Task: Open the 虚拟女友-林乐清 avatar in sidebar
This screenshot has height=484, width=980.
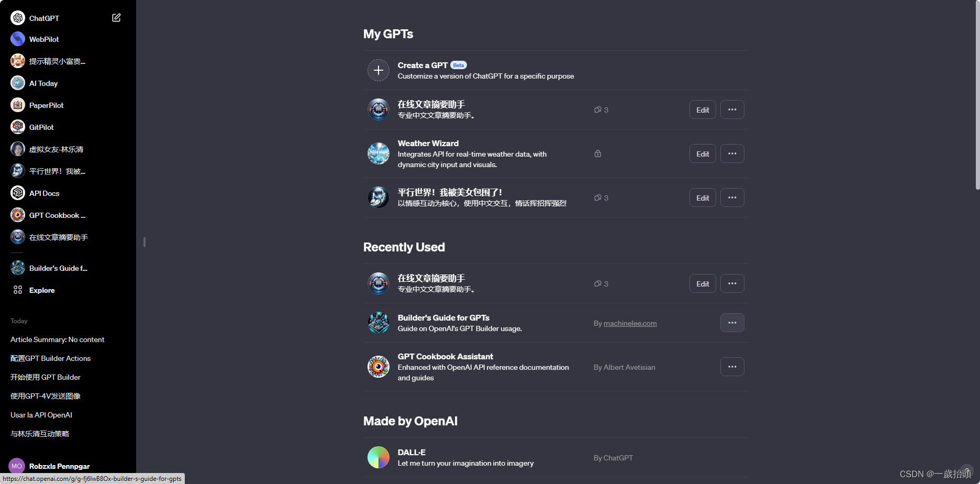Action: (x=18, y=149)
